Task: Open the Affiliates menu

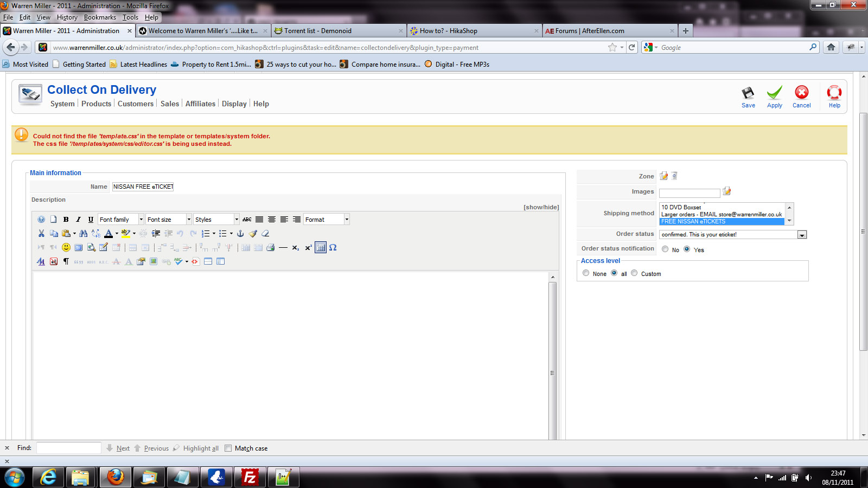Action: click(200, 104)
